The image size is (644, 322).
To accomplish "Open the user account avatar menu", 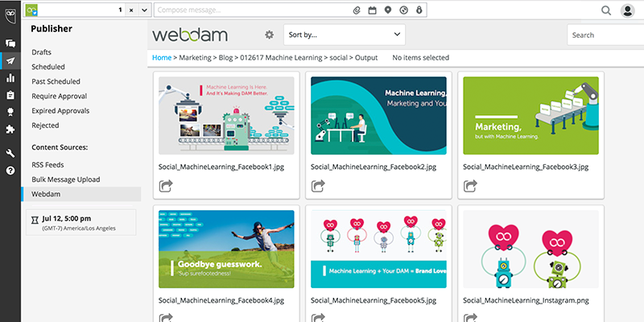I will (628, 10).
